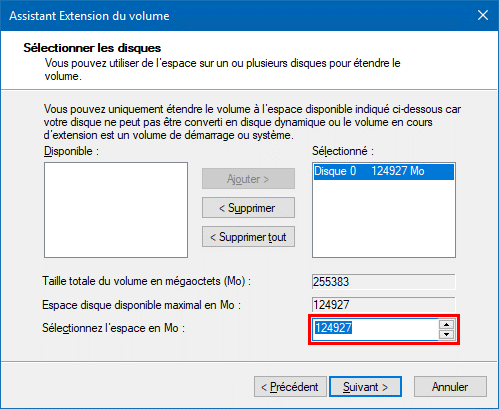Select Disque 0 in the Sélectionné list
The image size is (499, 409).
click(384, 171)
